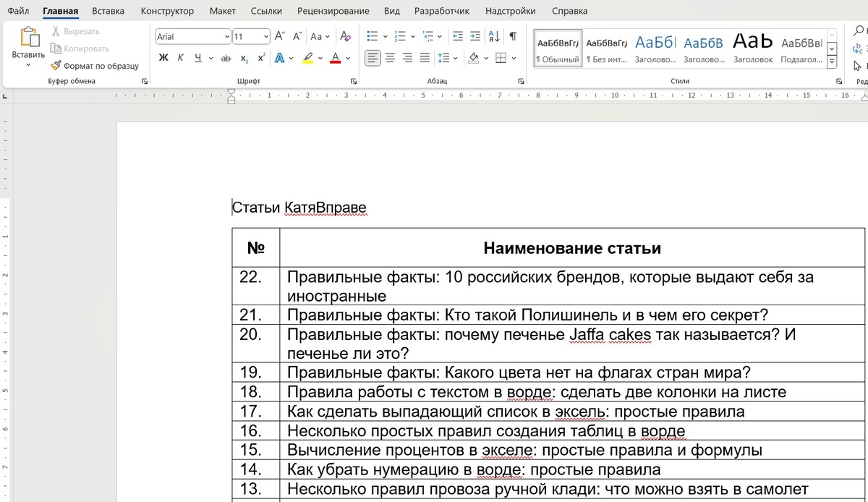Viewport: 868px width, 502px height.
Task: Click the line spacing icon
Action: [443, 58]
